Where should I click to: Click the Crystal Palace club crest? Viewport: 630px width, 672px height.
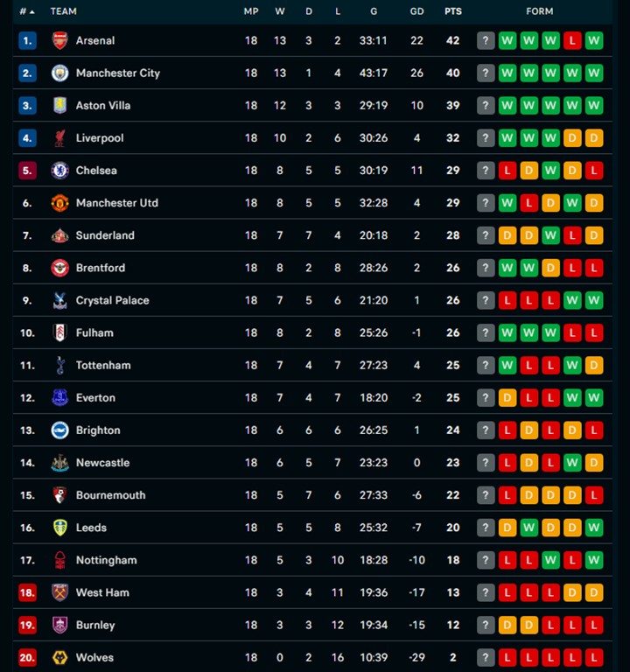(59, 300)
